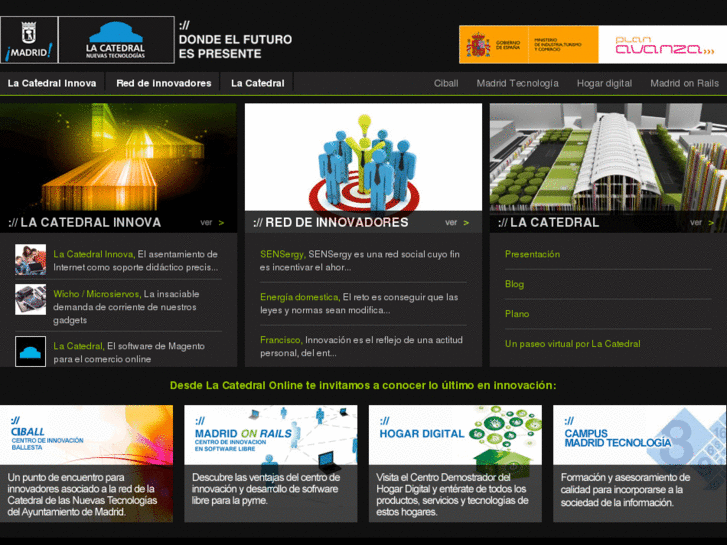This screenshot has height=545, width=727.
Task: Click 'ver >' beside the La Catedral heading
Action: pos(702,223)
